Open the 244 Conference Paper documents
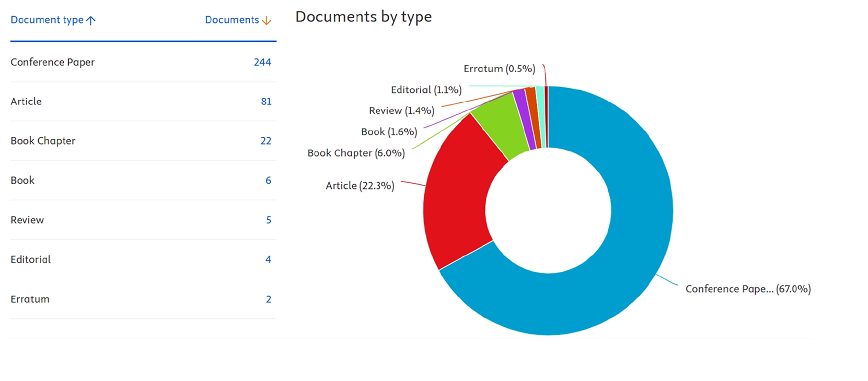The image size is (868, 381). click(262, 62)
